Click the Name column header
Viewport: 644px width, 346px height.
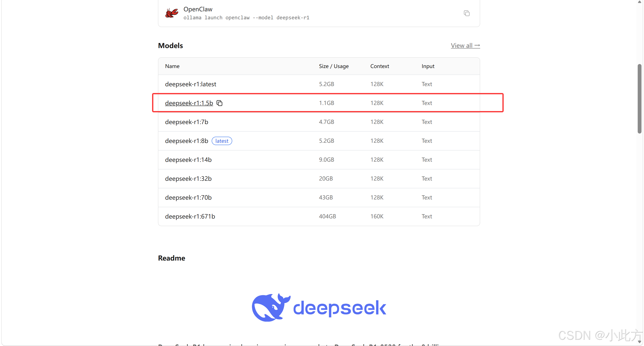click(x=172, y=66)
